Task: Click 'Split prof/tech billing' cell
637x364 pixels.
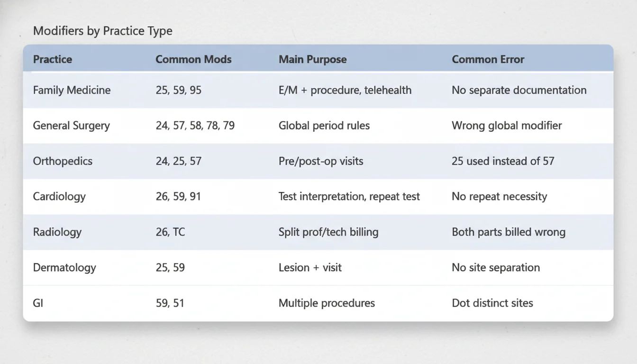Action: click(328, 232)
